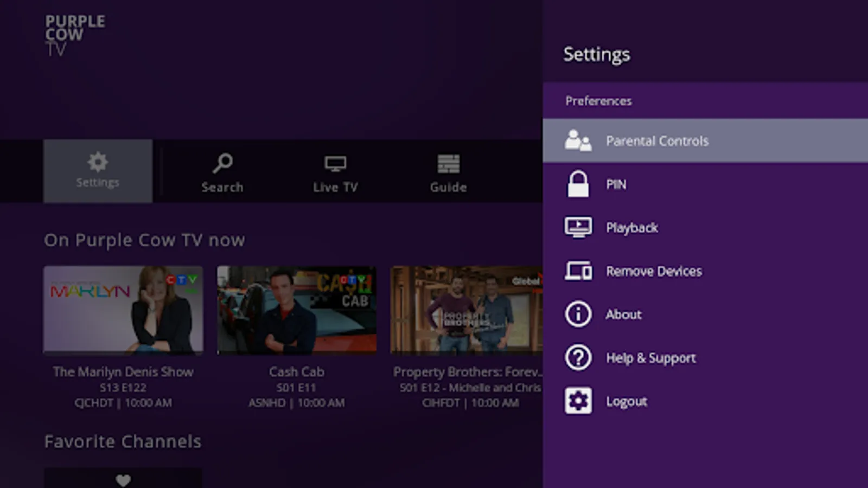Click the Logout gear icon
Screen dimensions: 868x488
pyautogui.click(x=578, y=401)
